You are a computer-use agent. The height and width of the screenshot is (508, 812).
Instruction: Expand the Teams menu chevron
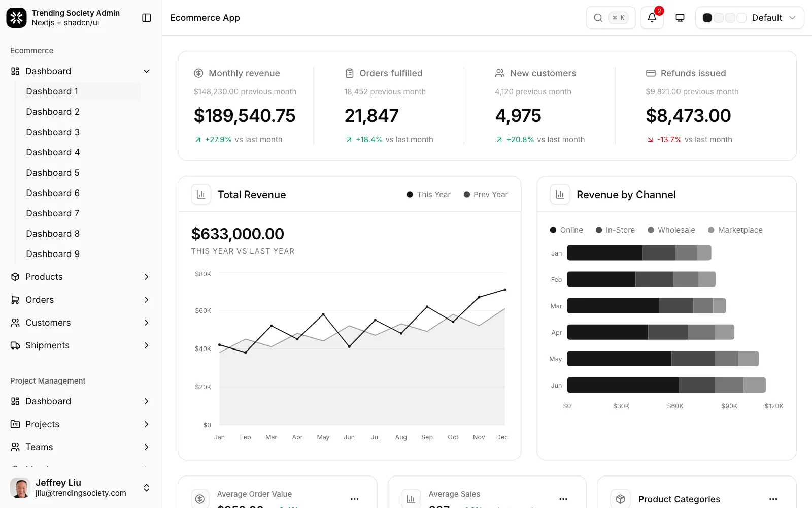147,447
